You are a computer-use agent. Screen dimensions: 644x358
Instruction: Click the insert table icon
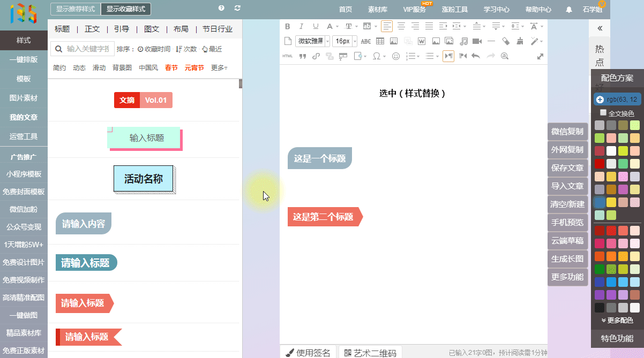pyautogui.click(x=380, y=41)
